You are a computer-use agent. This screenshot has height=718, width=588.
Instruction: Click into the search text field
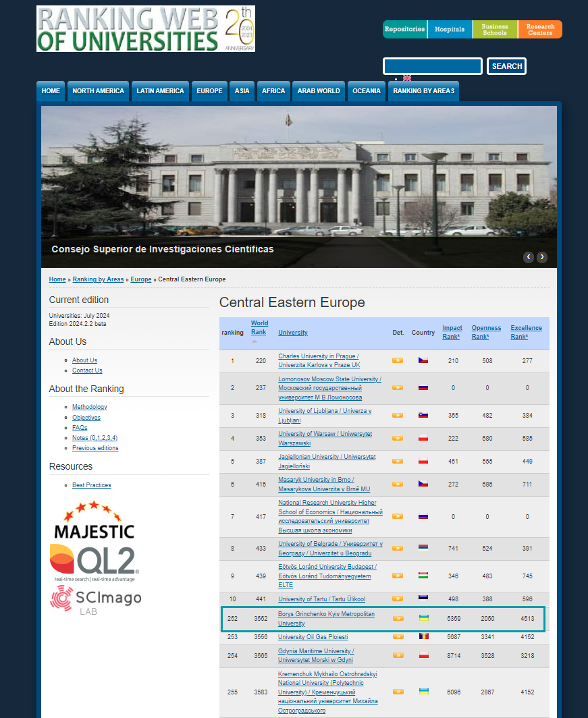click(x=432, y=66)
